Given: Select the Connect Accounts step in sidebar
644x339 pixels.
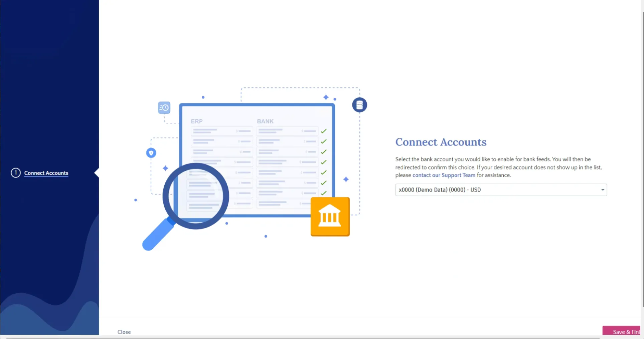Looking at the screenshot, I should pyautogui.click(x=46, y=173).
